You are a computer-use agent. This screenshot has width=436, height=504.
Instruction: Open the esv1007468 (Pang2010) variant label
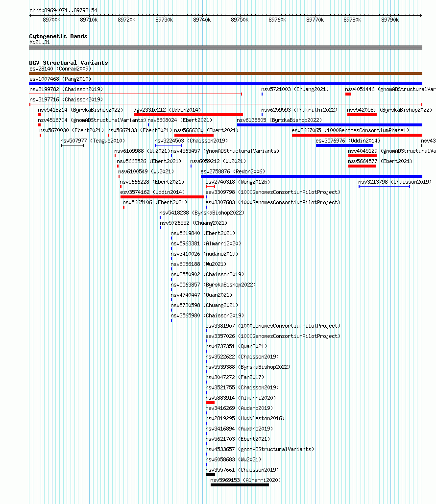[60, 79]
